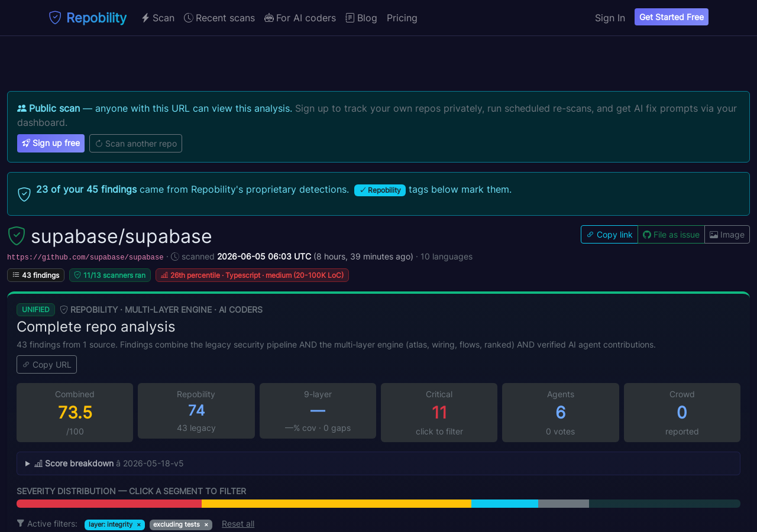Screen dimensions: 757x532
Task: Click the Get Started Free button
Action: point(671,17)
